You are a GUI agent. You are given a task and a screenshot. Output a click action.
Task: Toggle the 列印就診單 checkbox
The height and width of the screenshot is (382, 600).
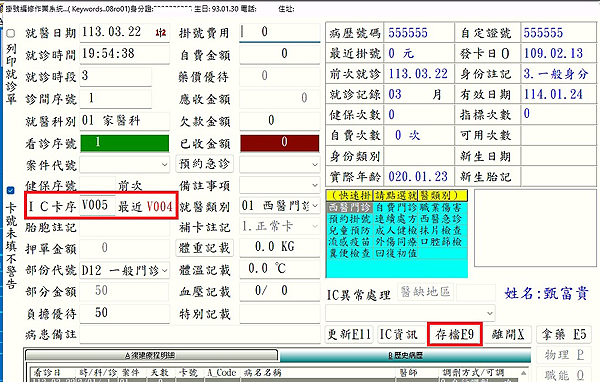coord(11,33)
